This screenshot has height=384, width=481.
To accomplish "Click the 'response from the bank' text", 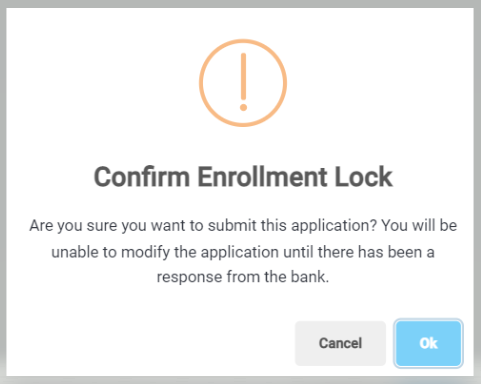I will click(x=243, y=277).
